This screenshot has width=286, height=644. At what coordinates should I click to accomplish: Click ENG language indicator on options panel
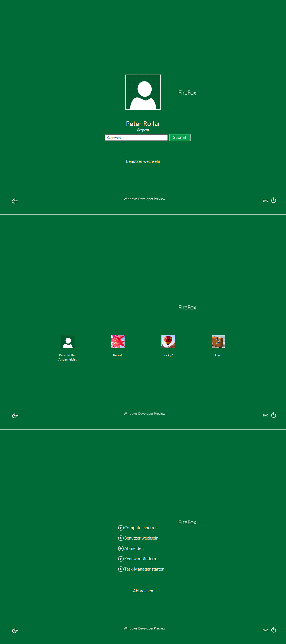click(x=265, y=630)
